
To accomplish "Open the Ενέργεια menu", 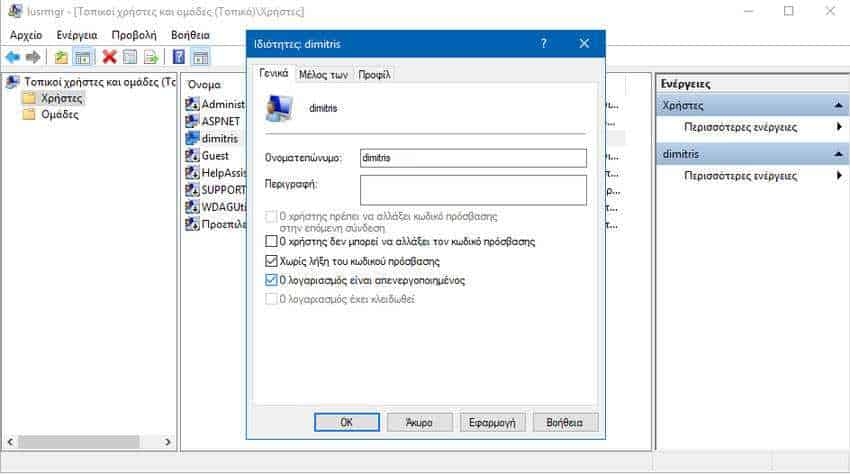I will (77, 35).
